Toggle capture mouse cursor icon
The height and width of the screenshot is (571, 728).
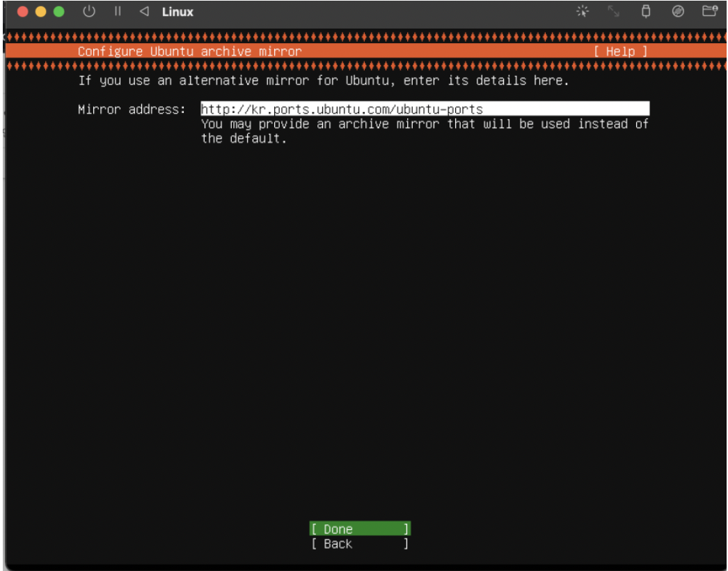pos(583,12)
